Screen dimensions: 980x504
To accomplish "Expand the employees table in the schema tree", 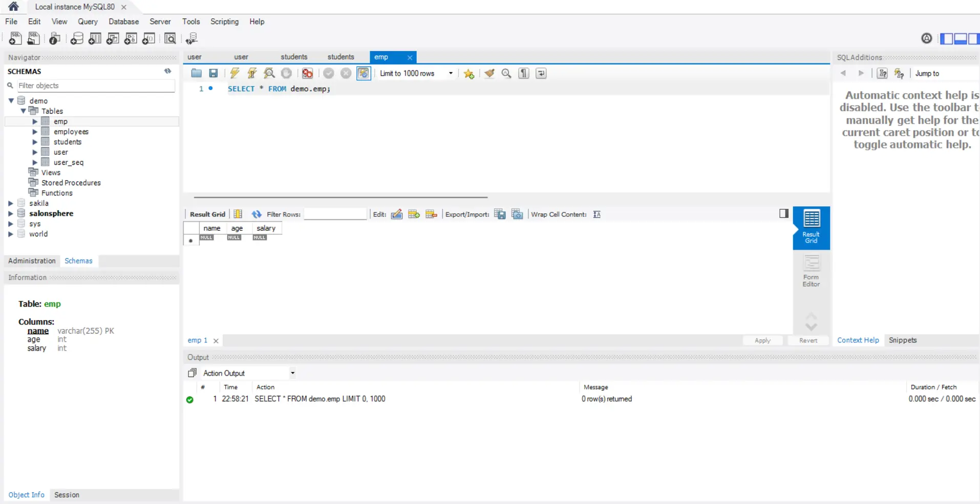I will (35, 132).
